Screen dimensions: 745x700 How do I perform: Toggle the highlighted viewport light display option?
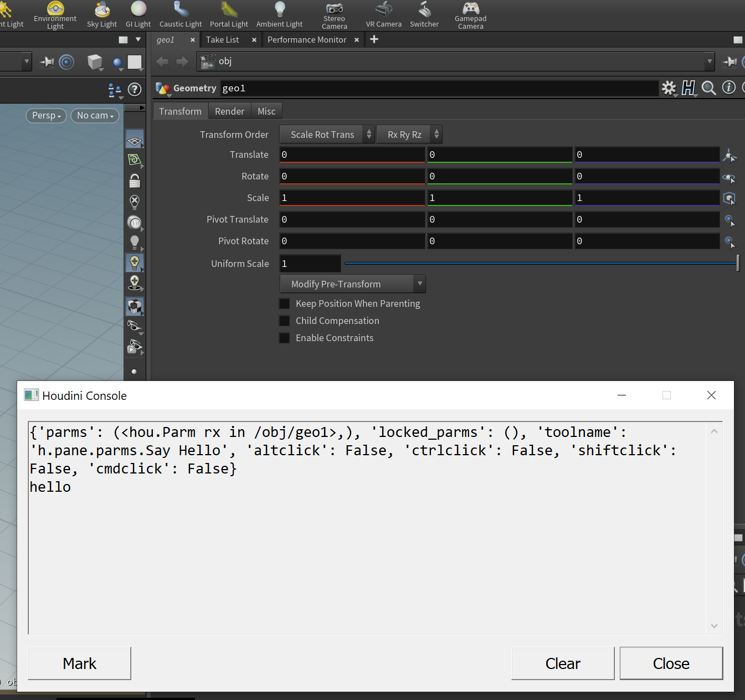tap(135, 263)
